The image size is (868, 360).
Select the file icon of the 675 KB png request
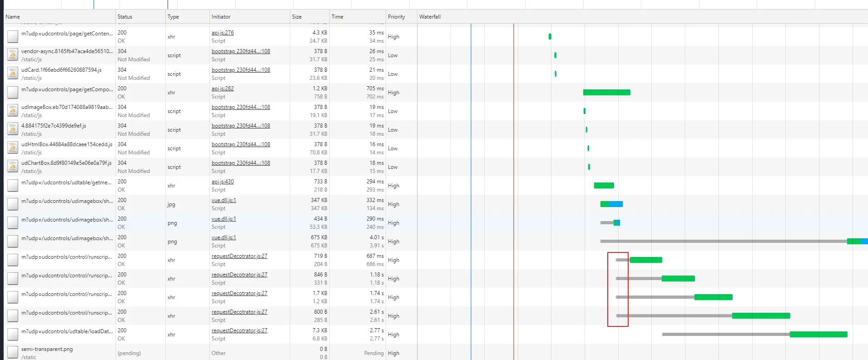tap(13, 241)
